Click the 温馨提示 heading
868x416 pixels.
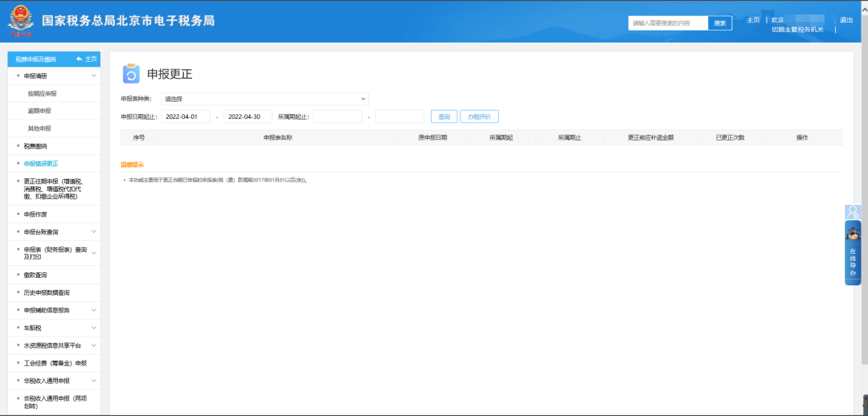[133, 165]
